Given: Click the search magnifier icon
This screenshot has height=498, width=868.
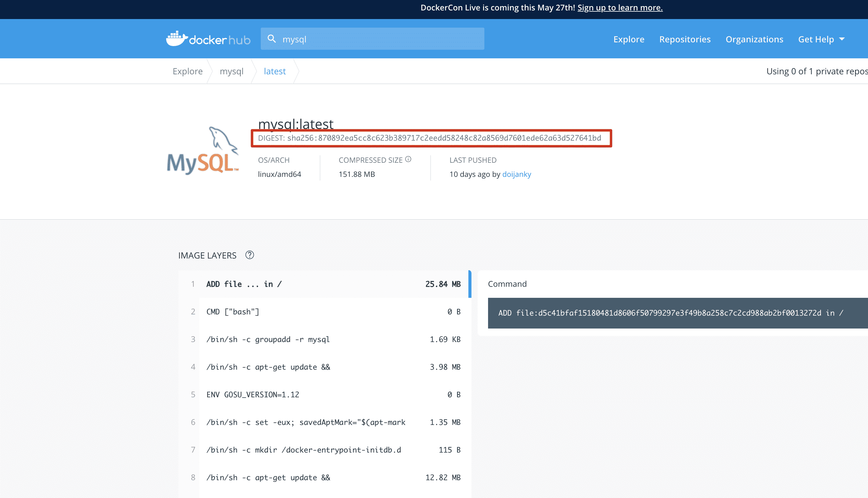Looking at the screenshot, I should tap(272, 39).
